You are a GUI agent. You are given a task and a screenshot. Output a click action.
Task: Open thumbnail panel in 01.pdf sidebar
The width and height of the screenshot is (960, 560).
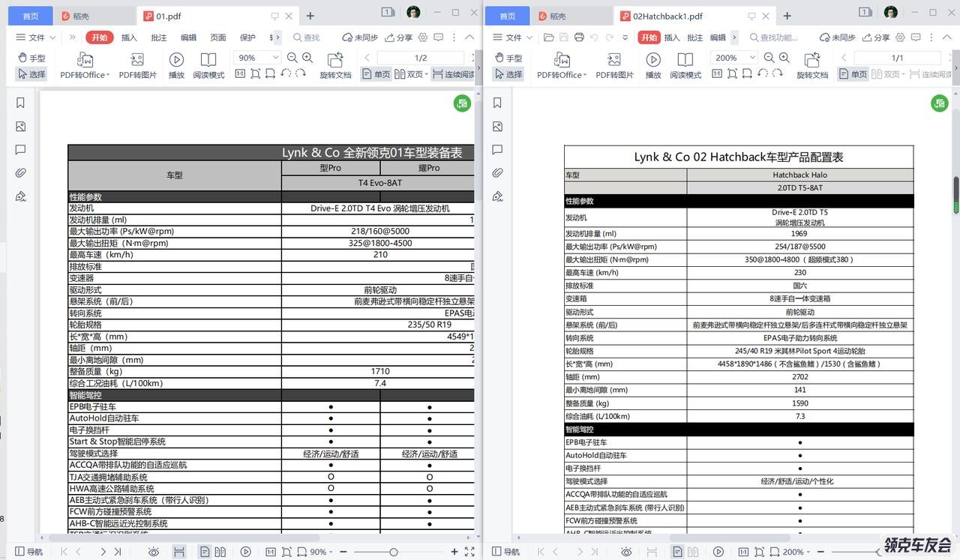[20, 127]
